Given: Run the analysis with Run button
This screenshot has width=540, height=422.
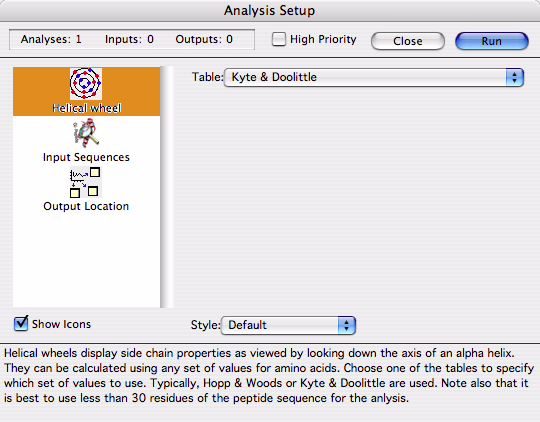Looking at the screenshot, I should point(492,41).
